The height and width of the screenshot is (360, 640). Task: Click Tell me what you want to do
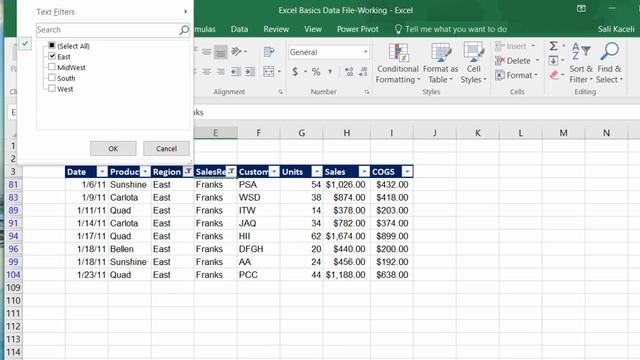(x=451, y=29)
